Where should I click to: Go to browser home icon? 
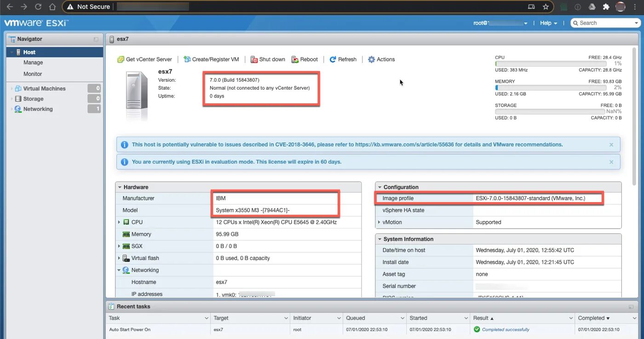tap(52, 7)
